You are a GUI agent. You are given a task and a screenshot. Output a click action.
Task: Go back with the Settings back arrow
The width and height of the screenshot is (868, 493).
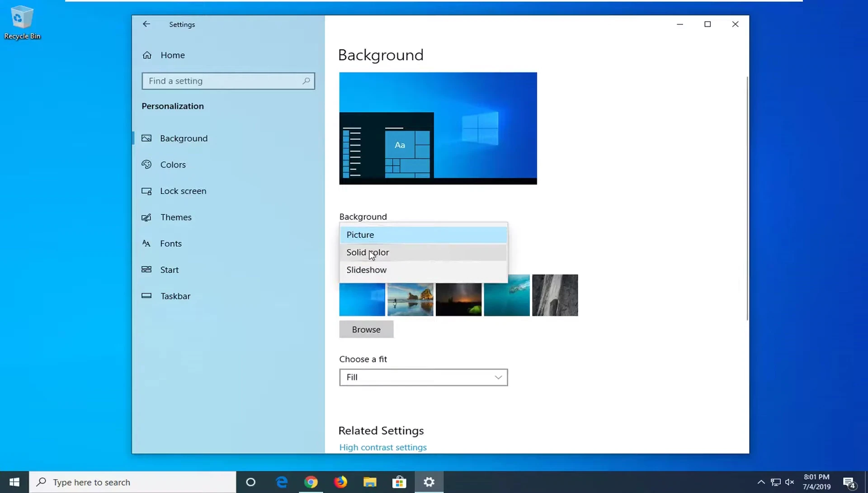coord(146,24)
